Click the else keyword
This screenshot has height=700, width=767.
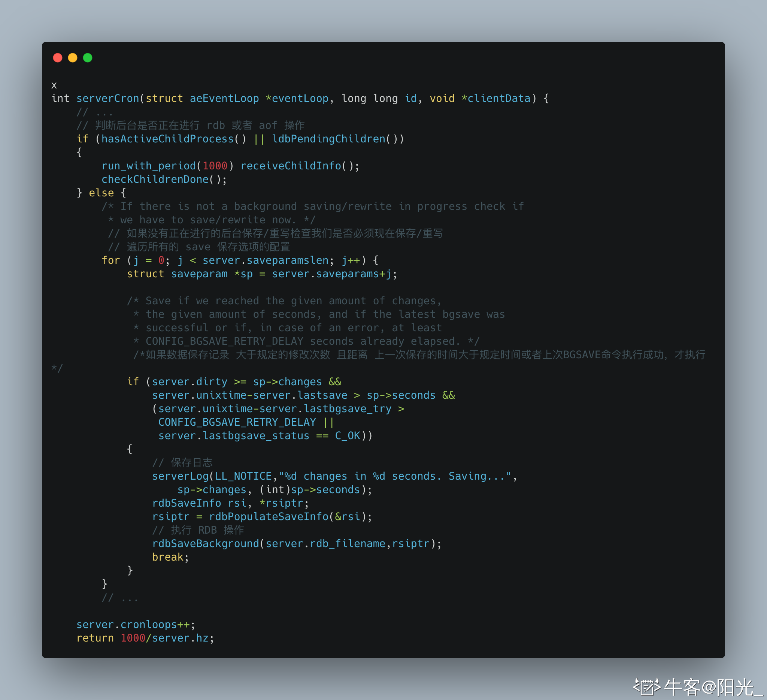[x=101, y=193]
